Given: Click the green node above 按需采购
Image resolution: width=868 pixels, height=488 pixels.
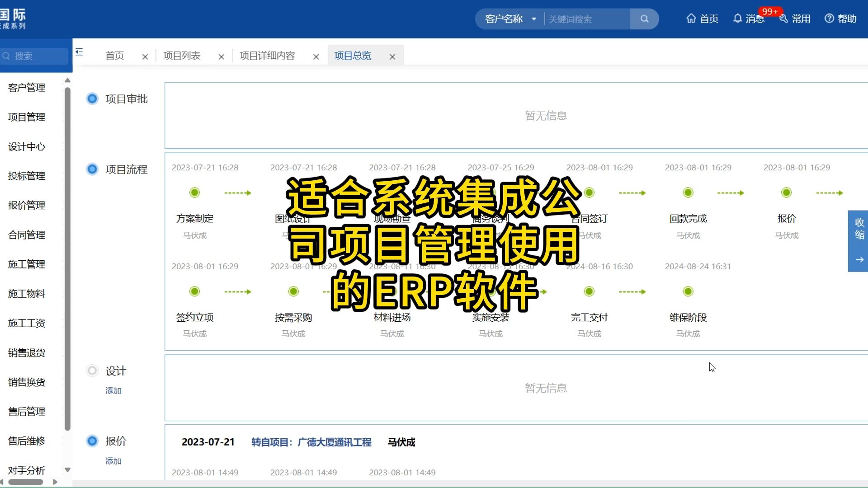Looking at the screenshot, I should (x=293, y=291).
